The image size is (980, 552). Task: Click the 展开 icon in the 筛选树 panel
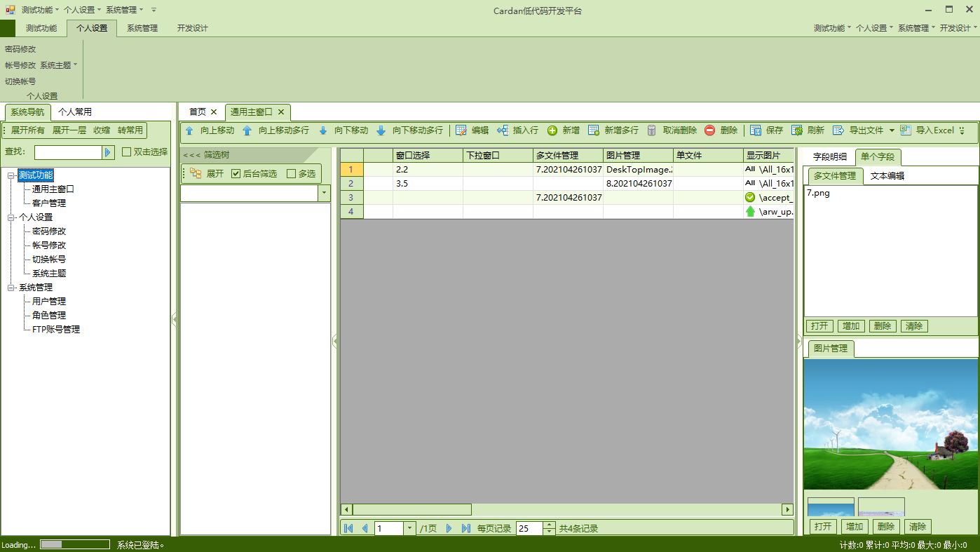click(x=196, y=174)
